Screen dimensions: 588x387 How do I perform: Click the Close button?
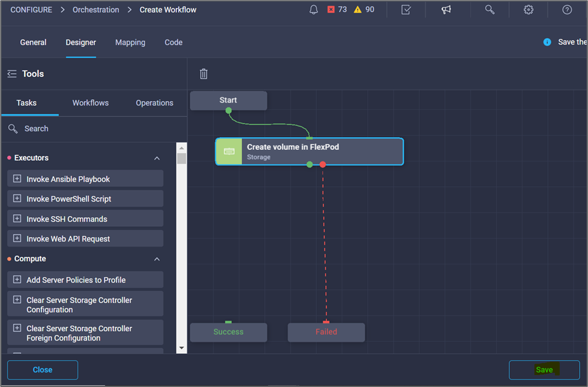click(43, 370)
